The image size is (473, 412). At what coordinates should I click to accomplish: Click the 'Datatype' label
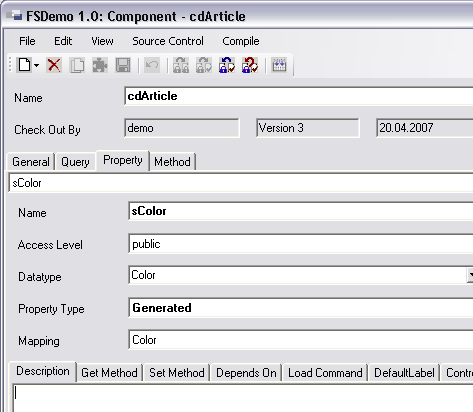[40, 277]
